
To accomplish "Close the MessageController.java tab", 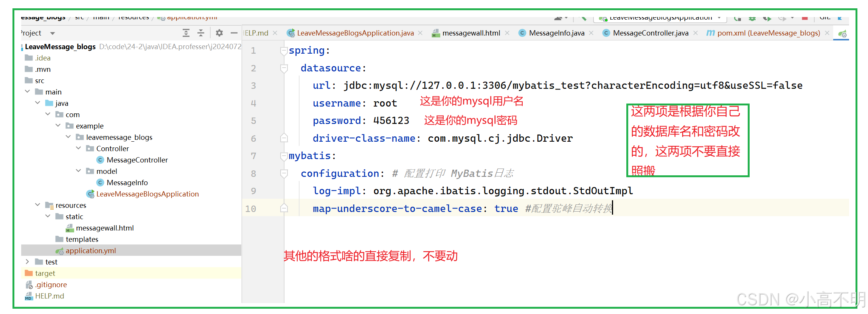I will click(696, 33).
